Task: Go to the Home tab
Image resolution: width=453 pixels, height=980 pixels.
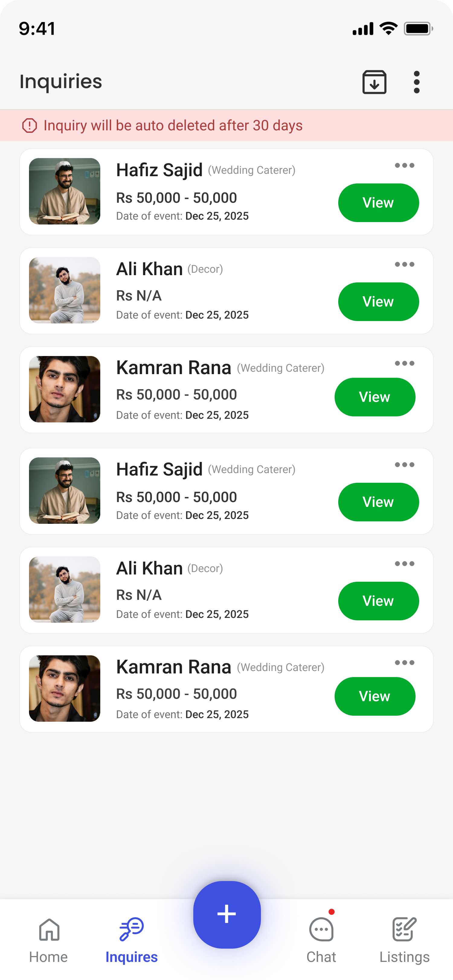Action: [x=49, y=939]
